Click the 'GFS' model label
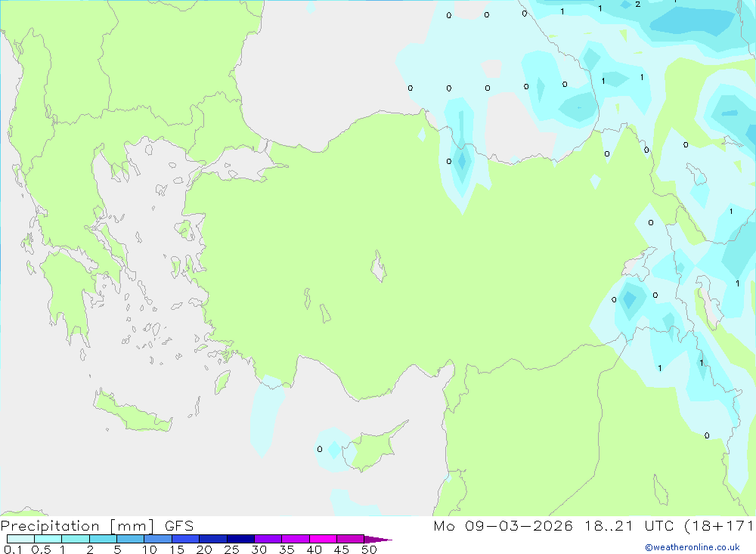 pyautogui.click(x=179, y=525)
